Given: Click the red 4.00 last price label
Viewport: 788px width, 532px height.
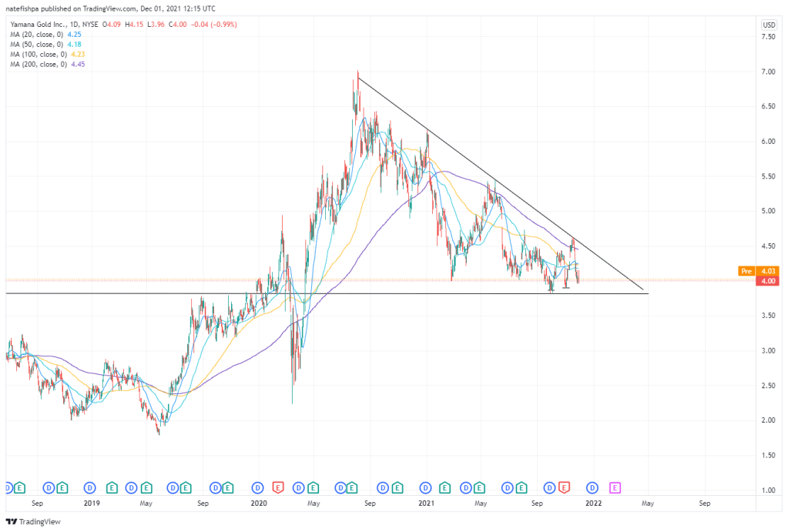Looking at the screenshot, I should click(x=767, y=281).
